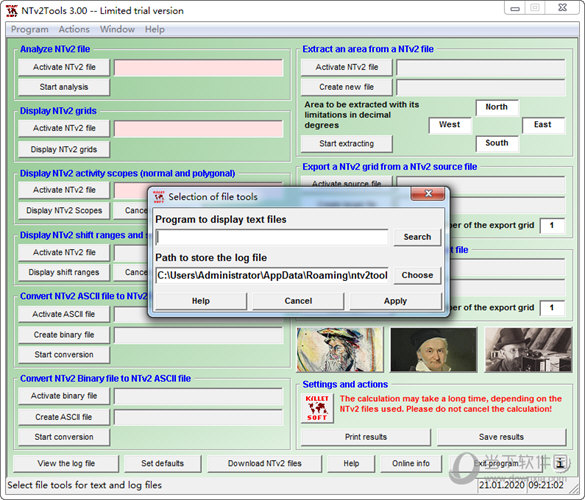Click Download NTv2 files button

tap(265, 463)
